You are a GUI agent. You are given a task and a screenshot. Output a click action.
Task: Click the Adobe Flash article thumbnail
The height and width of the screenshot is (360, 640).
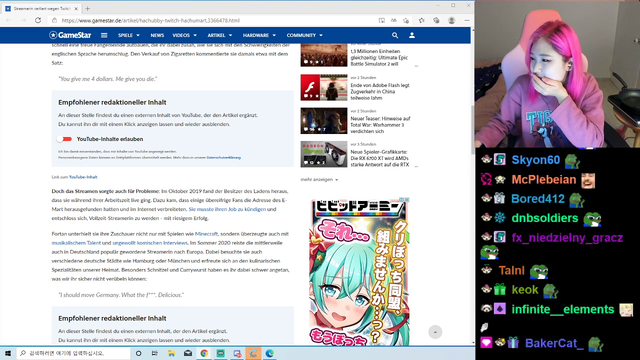point(324,87)
